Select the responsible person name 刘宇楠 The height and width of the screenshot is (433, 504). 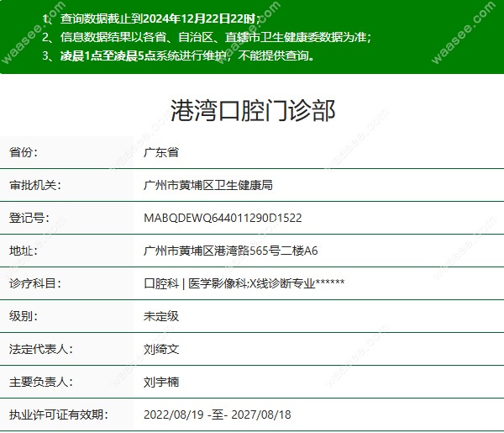[x=161, y=382]
